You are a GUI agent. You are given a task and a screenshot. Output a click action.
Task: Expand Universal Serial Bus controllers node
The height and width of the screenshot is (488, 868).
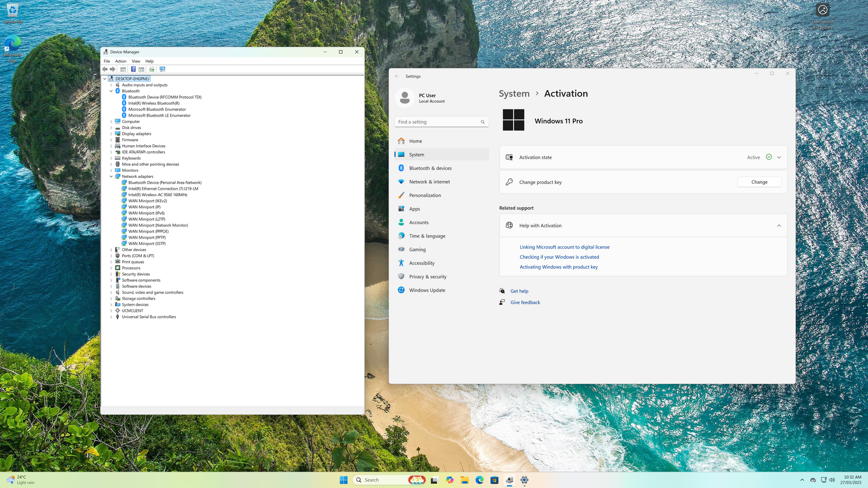point(111,317)
